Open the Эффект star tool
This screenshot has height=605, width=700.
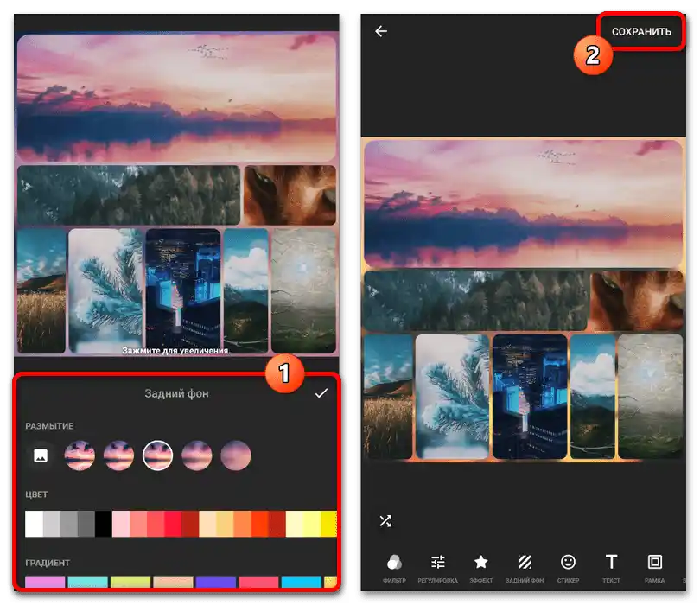click(480, 568)
